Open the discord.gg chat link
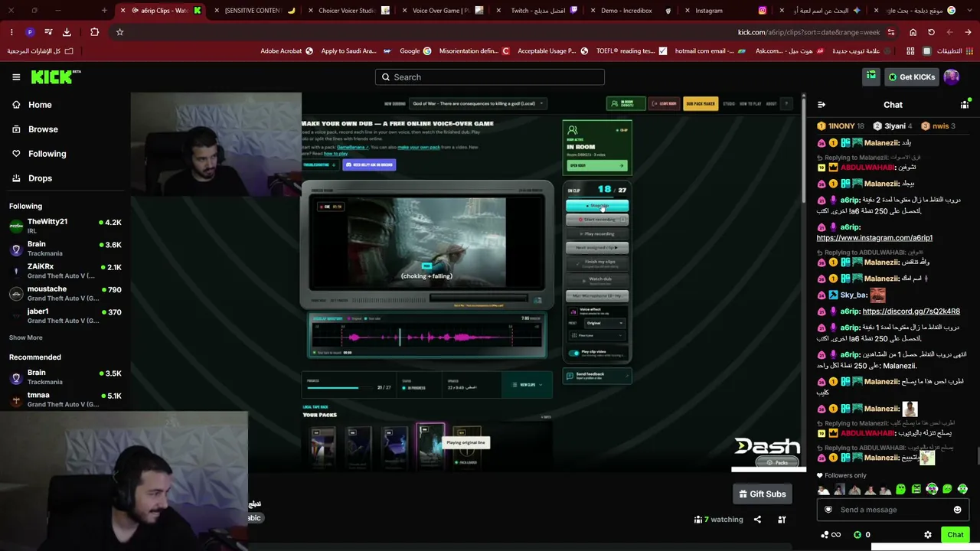The image size is (980, 551). tap(911, 311)
